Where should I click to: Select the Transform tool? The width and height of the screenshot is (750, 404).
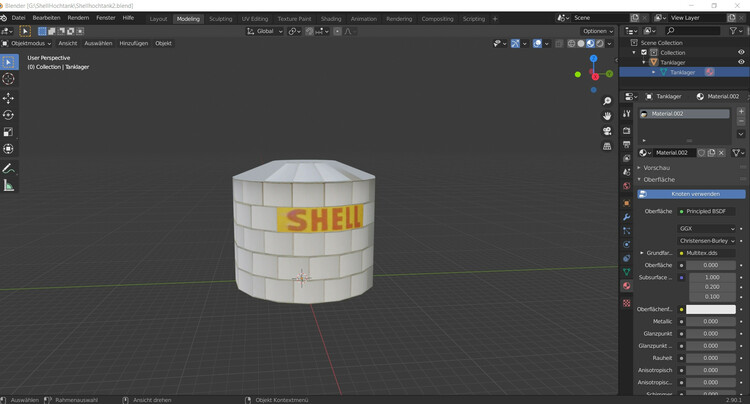coord(9,149)
